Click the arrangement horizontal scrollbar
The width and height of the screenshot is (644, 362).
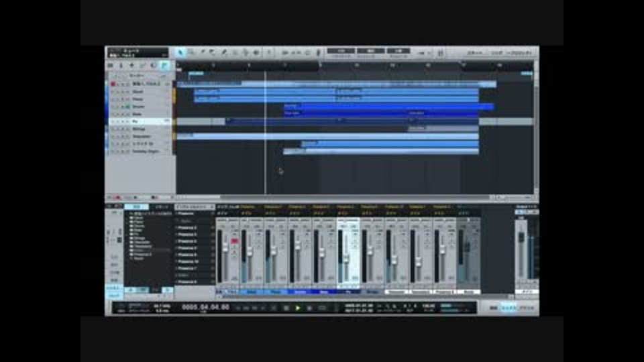(x=337, y=197)
